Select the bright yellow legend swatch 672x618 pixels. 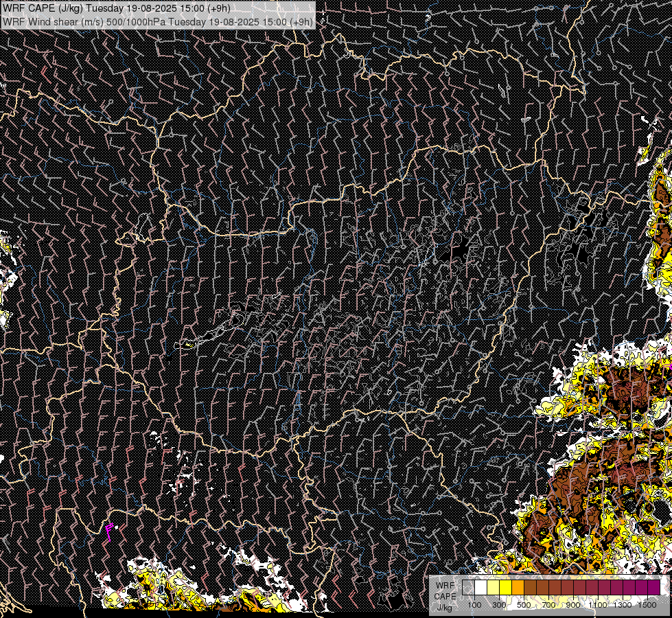pyautogui.click(x=506, y=587)
